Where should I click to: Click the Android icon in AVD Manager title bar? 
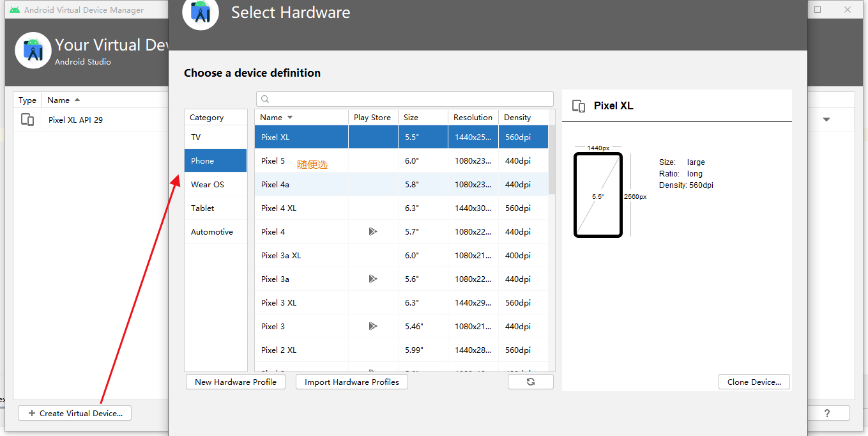point(15,10)
